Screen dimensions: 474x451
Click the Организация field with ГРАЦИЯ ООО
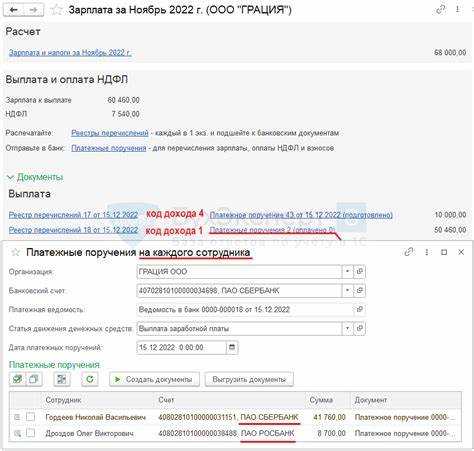239,272
